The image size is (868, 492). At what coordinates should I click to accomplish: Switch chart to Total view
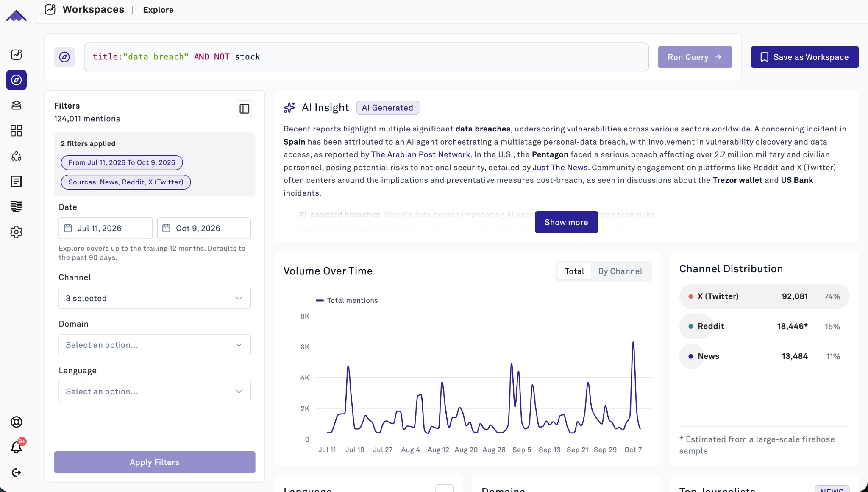pos(574,271)
